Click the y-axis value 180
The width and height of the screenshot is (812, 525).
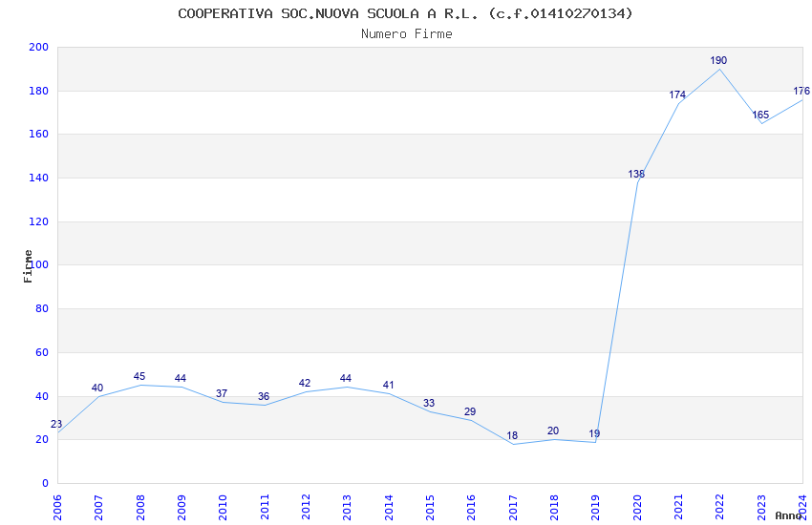(39, 91)
